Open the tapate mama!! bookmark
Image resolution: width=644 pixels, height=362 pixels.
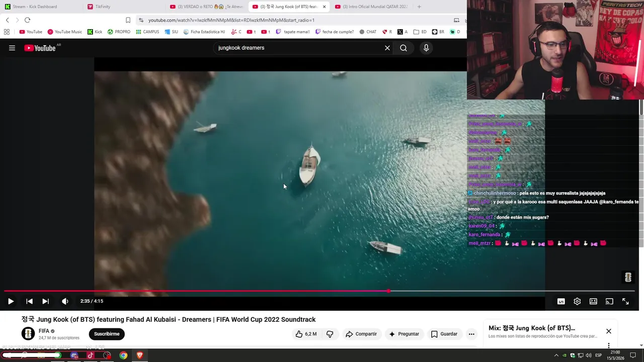click(x=293, y=32)
